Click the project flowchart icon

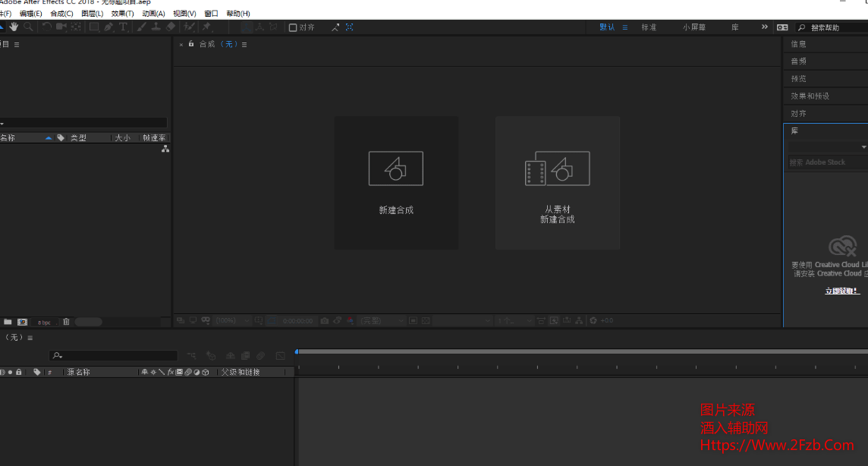[x=165, y=149]
